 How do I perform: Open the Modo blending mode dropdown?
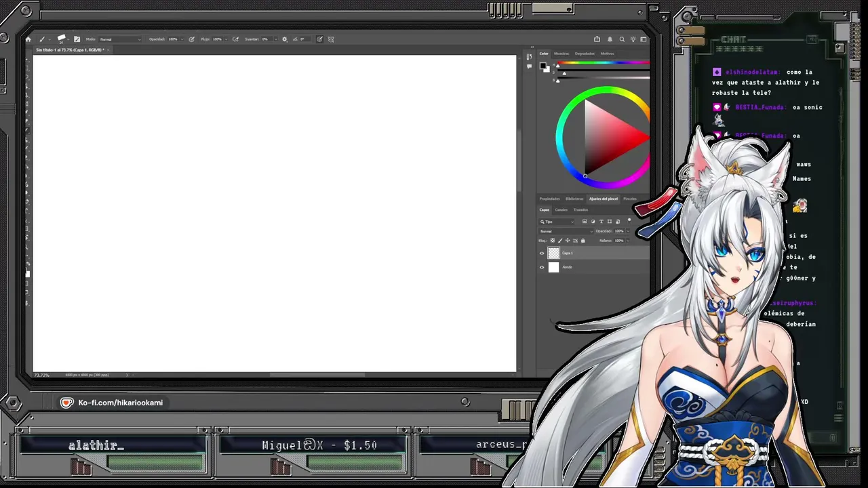[121, 39]
